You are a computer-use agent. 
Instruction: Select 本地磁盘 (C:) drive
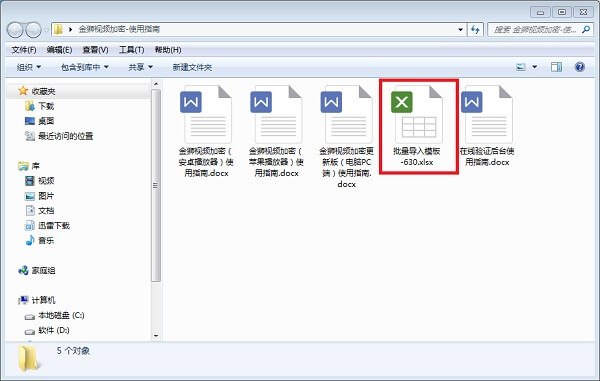click(x=61, y=315)
